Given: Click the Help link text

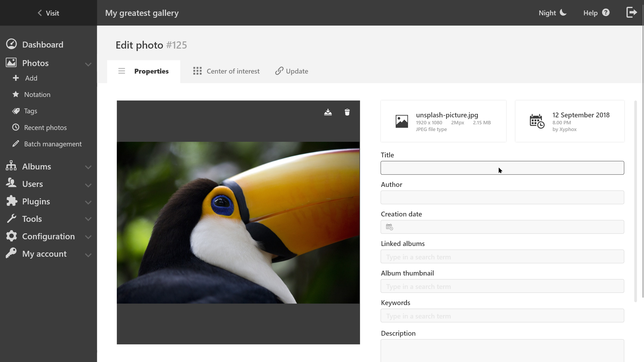Looking at the screenshot, I should point(590,13).
